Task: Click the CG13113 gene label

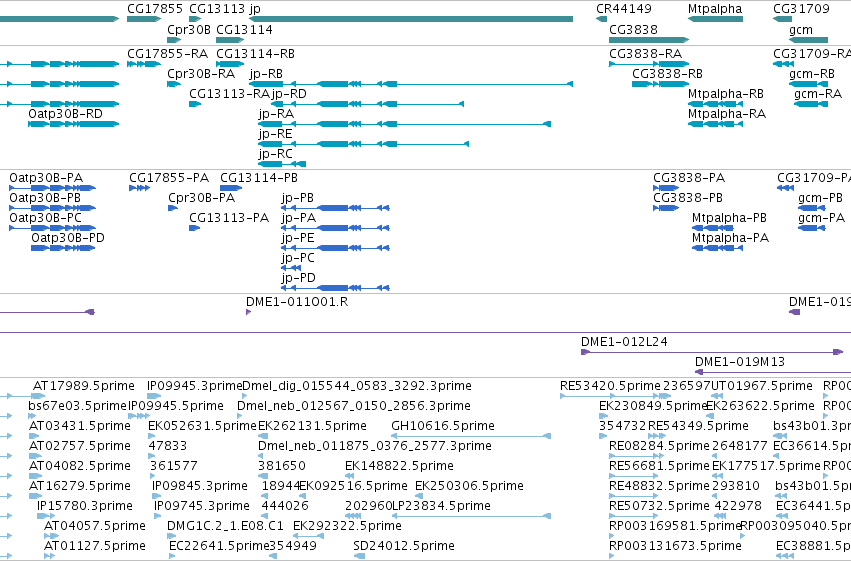Action: pos(217,9)
